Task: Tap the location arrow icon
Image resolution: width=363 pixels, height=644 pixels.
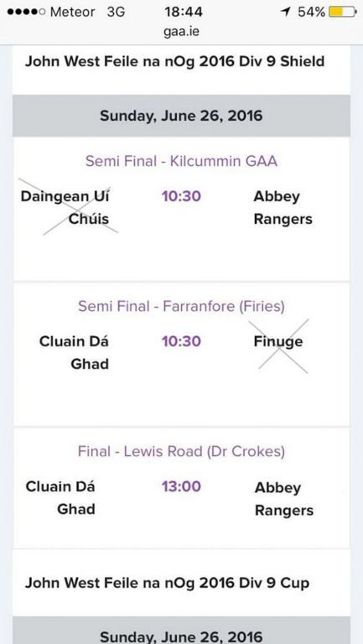Action: click(x=285, y=13)
